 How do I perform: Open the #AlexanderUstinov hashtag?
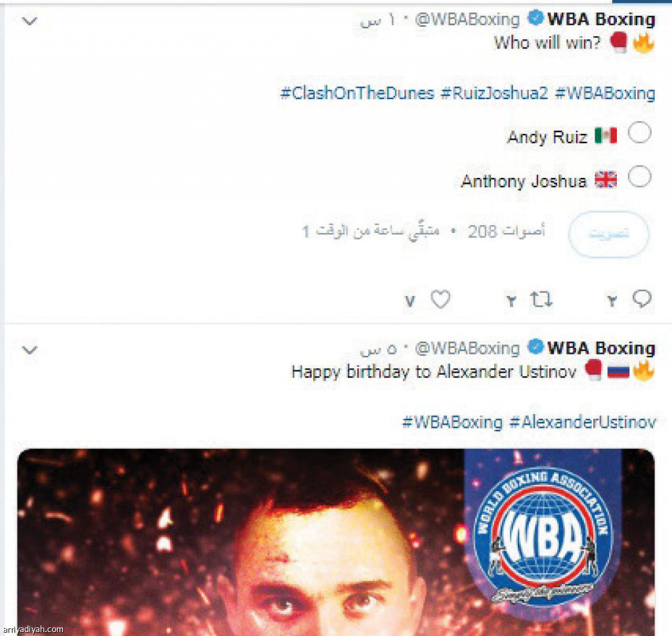click(583, 422)
